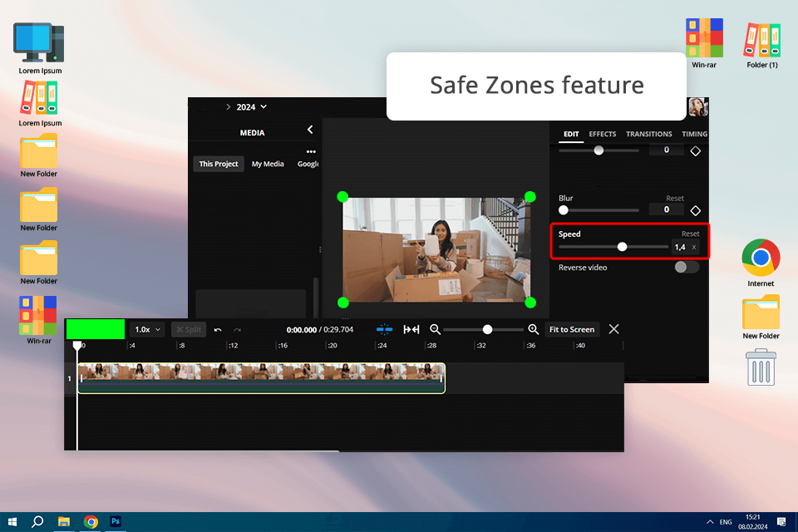
Task: Undo the last edit in the timeline
Action: [218, 330]
